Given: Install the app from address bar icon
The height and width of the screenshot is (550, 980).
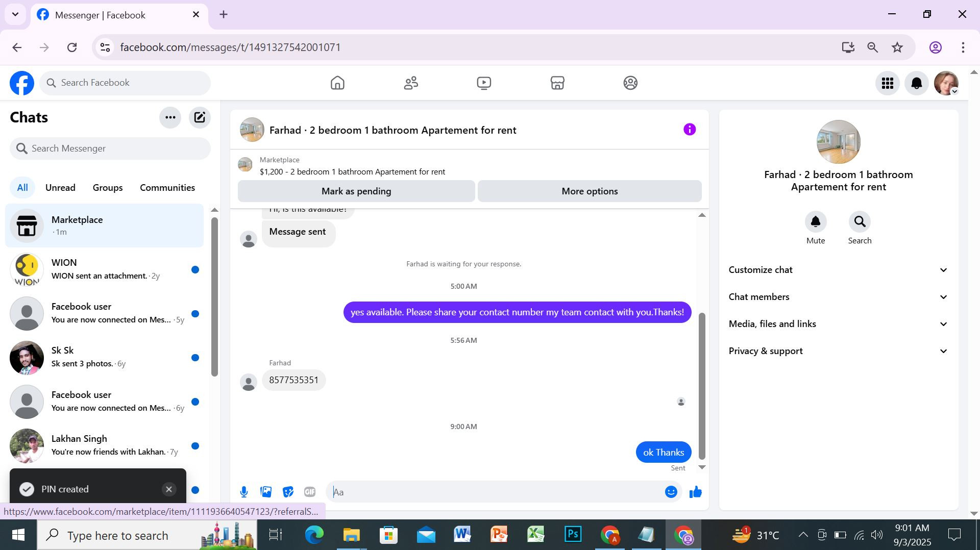Looking at the screenshot, I should pos(848,47).
